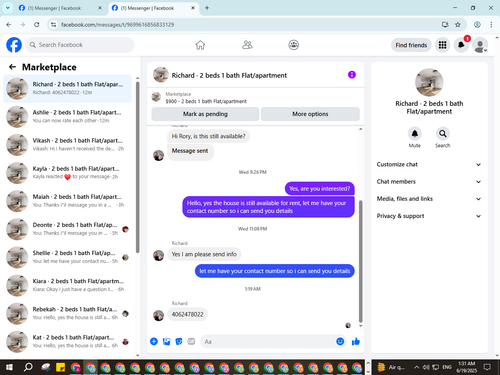Click message 'Hi Rory, is this still available?'
Screen dimensions: 500x375
pos(208,136)
